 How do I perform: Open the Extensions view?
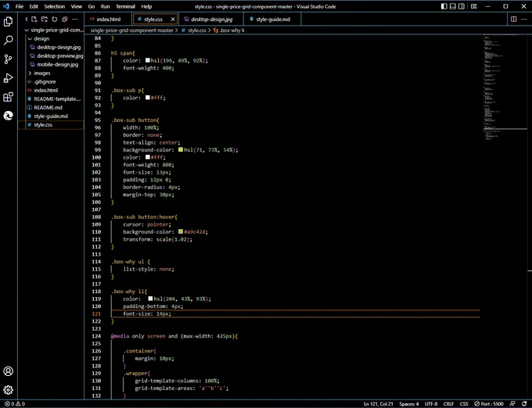point(8,97)
